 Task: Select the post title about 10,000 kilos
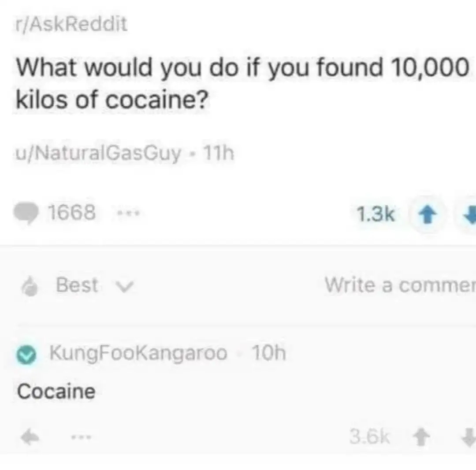[x=242, y=82]
